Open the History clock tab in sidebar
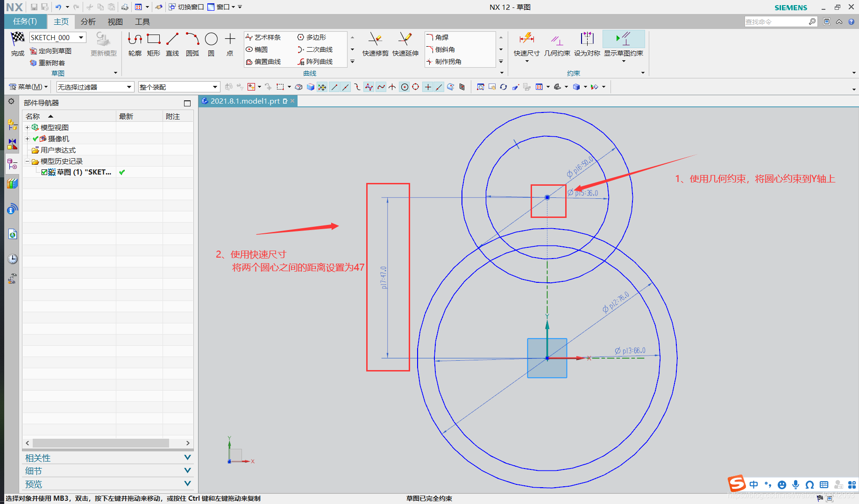Image resolution: width=859 pixels, height=504 pixels. (13, 259)
